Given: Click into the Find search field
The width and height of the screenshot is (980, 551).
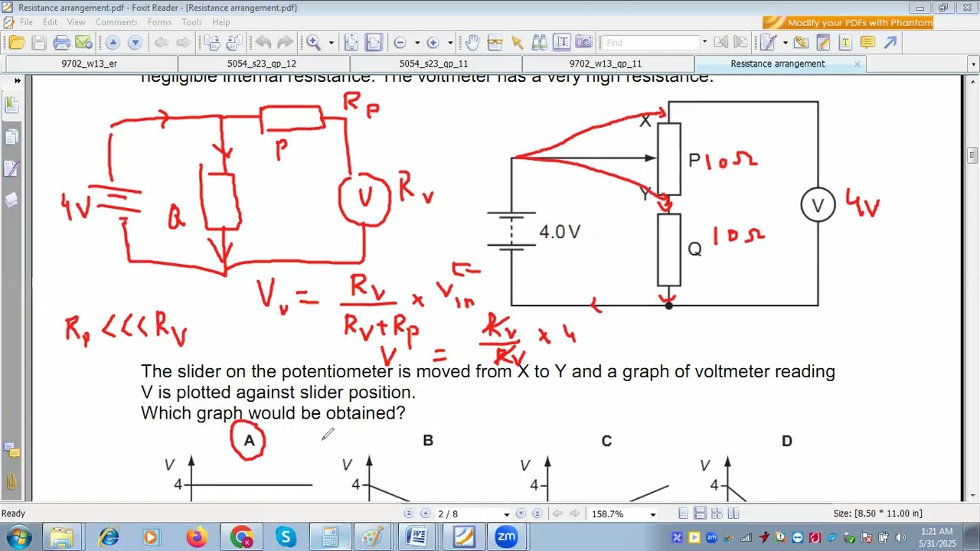Looking at the screenshot, I should coord(651,43).
